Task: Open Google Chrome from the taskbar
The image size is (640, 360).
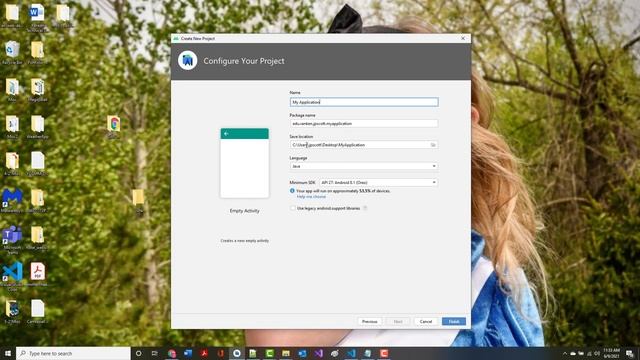Action: [172, 353]
